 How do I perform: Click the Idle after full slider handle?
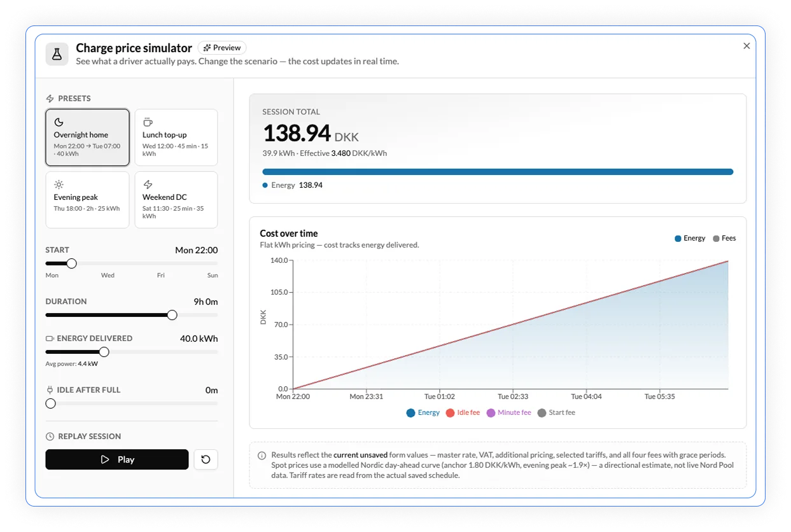(51, 403)
